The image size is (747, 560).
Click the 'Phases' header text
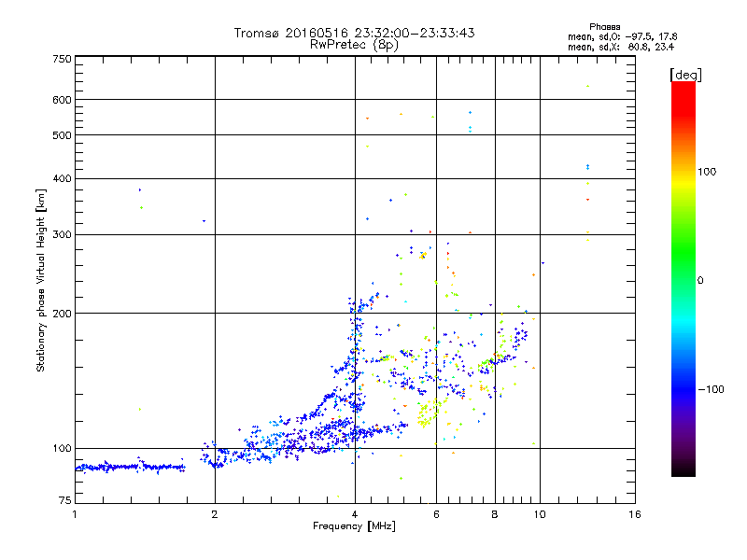tap(604, 27)
